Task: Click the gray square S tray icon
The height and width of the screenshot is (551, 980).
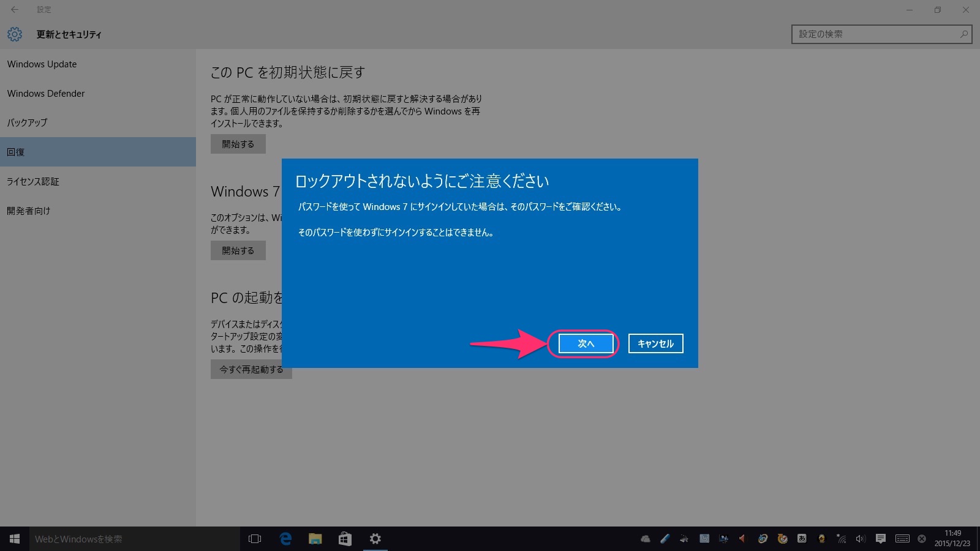Action: [x=704, y=539]
